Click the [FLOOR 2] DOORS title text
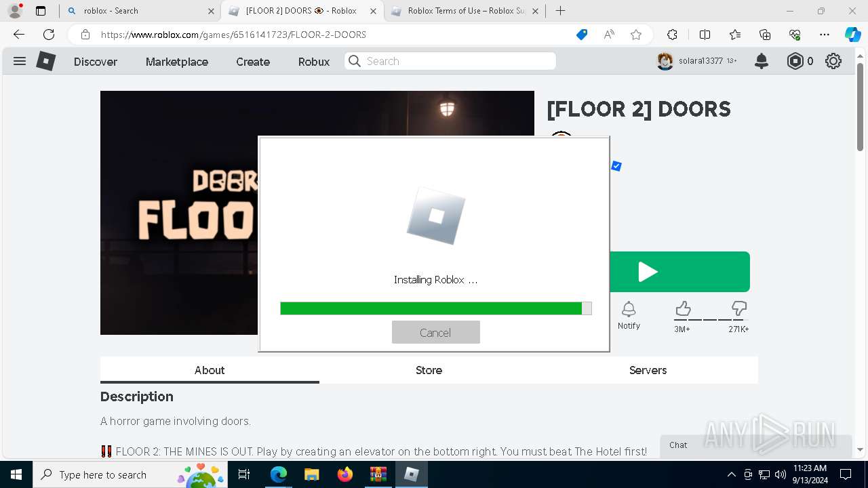This screenshot has width=868, height=488. pos(639,109)
